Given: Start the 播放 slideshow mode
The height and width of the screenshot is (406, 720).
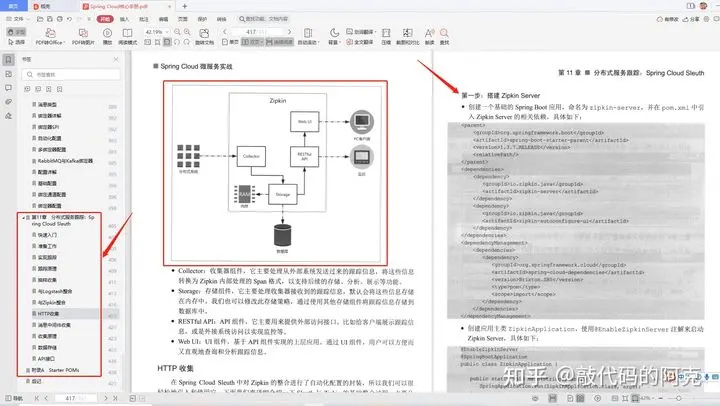Looking at the screenshot, I should (107, 36).
